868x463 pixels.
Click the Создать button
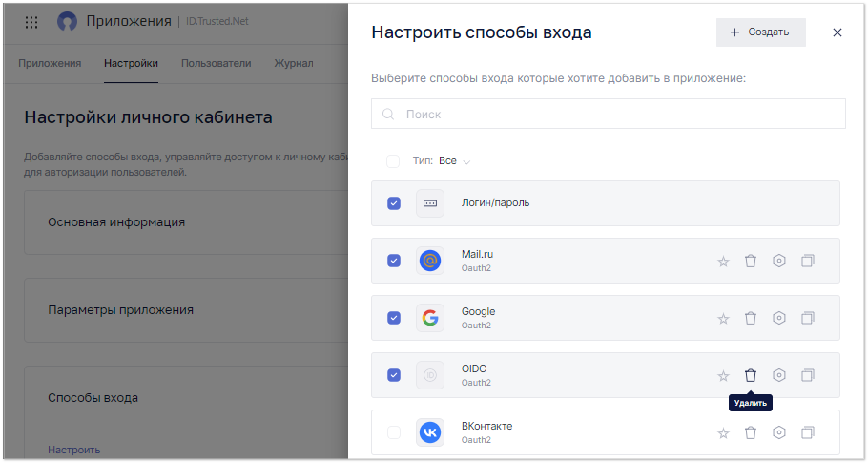[x=760, y=32]
